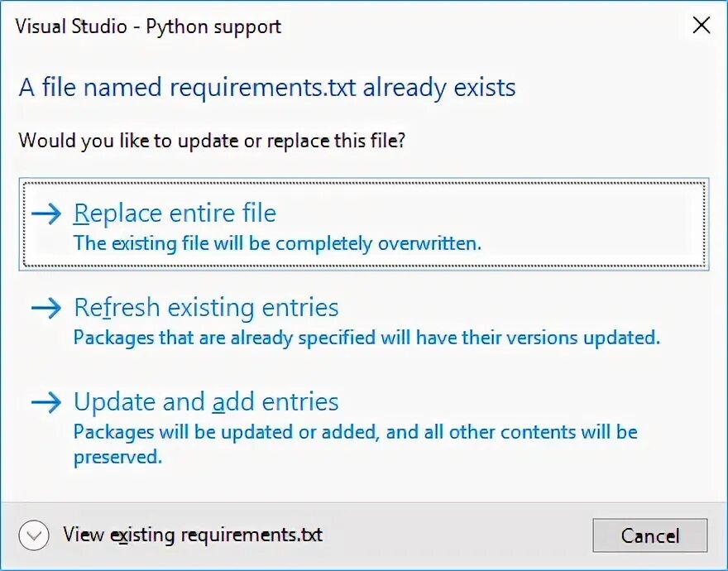Click "The existing file will be completely overwritten" text
Viewport: 728px width, 571px height.
(277, 243)
